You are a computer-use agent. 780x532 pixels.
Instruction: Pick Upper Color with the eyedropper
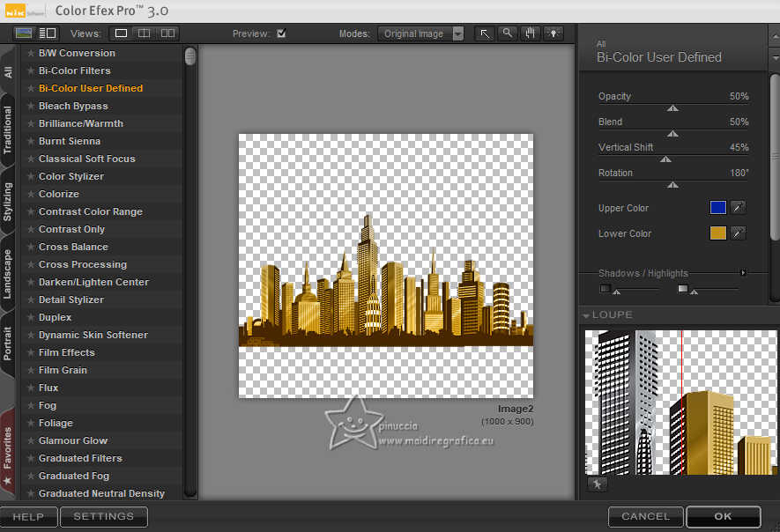click(738, 208)
